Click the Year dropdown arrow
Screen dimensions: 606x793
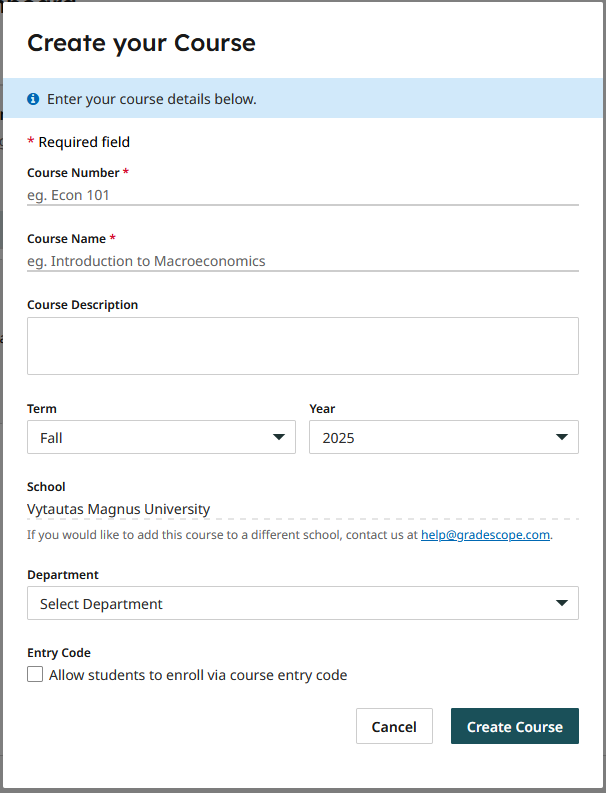561,438
